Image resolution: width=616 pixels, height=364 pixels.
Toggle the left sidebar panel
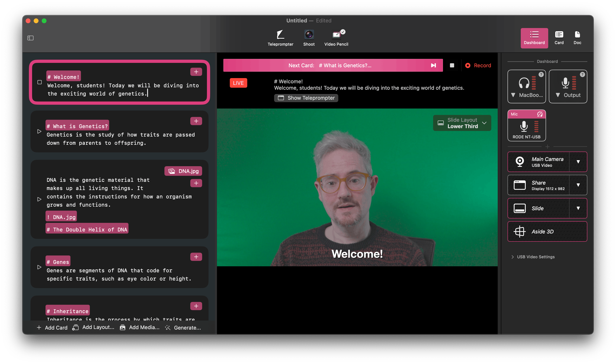(30, 38)
